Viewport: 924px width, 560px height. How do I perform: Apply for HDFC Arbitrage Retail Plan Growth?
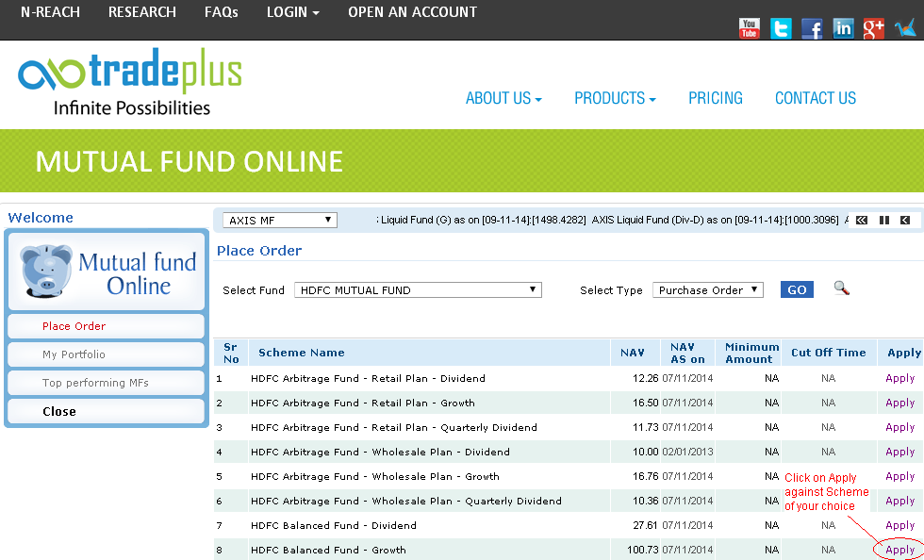tap(899, 404)
